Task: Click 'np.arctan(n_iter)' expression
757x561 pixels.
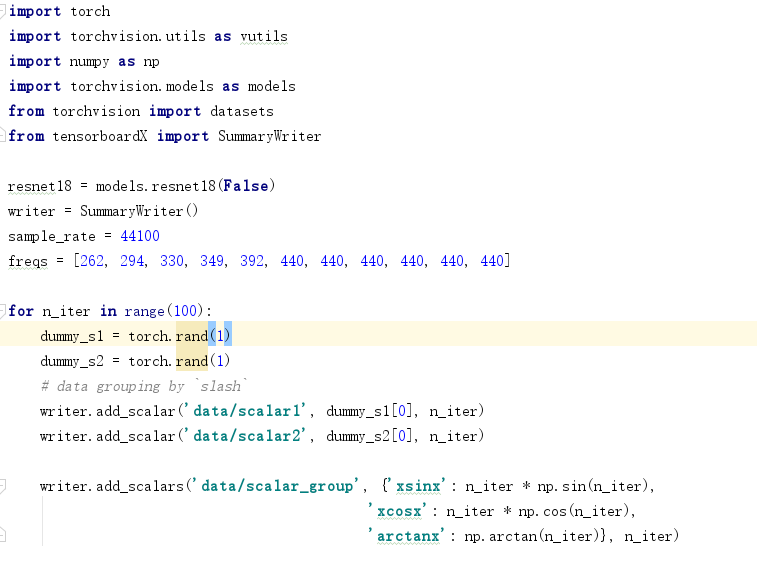Action: coord(532,536)
